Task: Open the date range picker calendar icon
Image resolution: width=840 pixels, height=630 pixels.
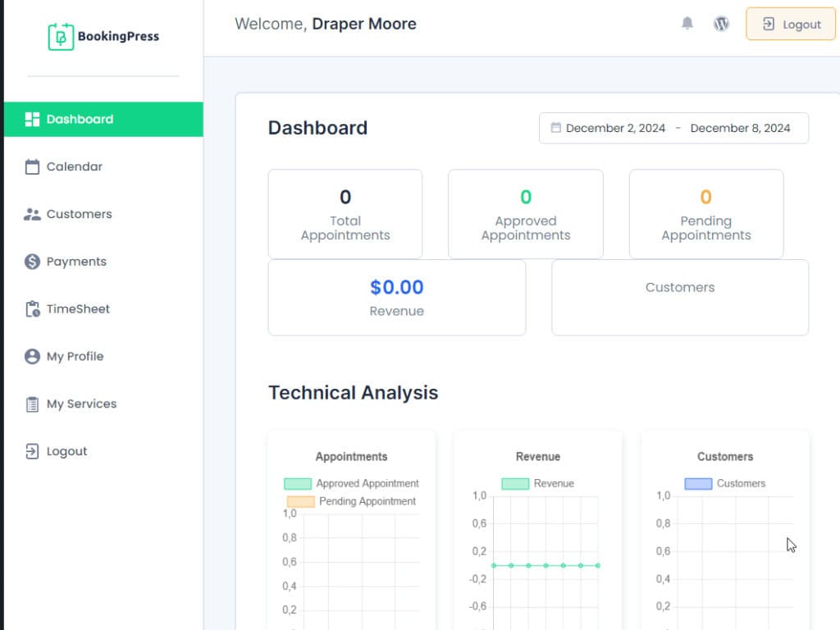Action: (x=555, y=128)
